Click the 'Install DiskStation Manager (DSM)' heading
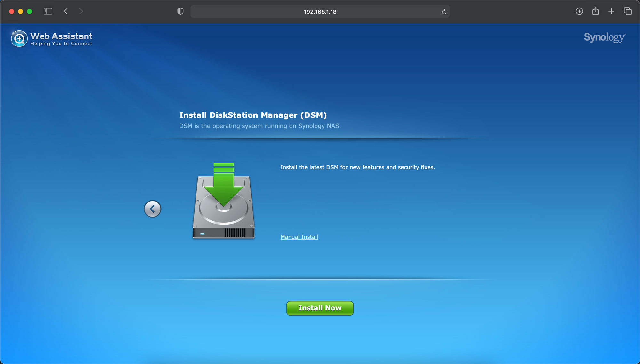Image resolution: width=640 pixels, height=364 pixels. coord(253,115)
